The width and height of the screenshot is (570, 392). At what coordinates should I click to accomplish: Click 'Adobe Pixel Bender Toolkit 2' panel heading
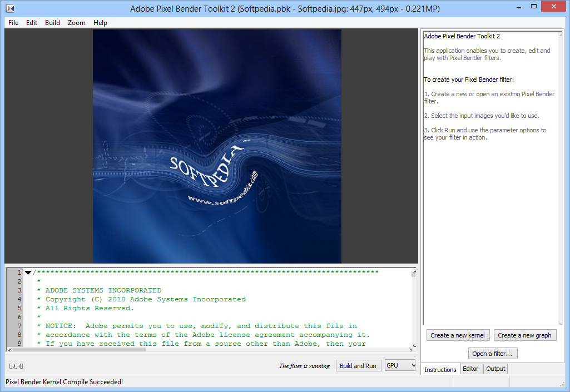click(x=462, y=36)
